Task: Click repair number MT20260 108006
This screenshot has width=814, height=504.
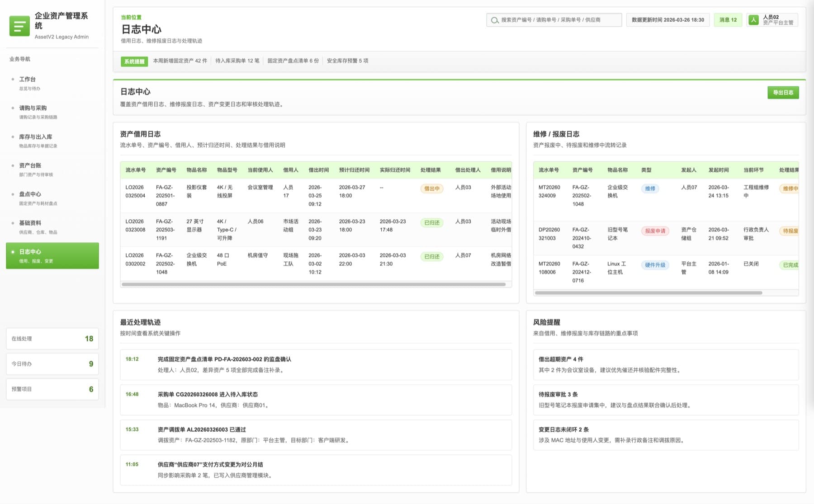Action: (x=549, y=268)
